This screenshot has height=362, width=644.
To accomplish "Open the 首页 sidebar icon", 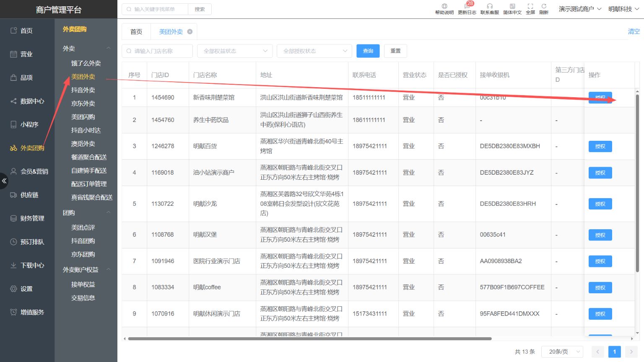I will 13,31.
